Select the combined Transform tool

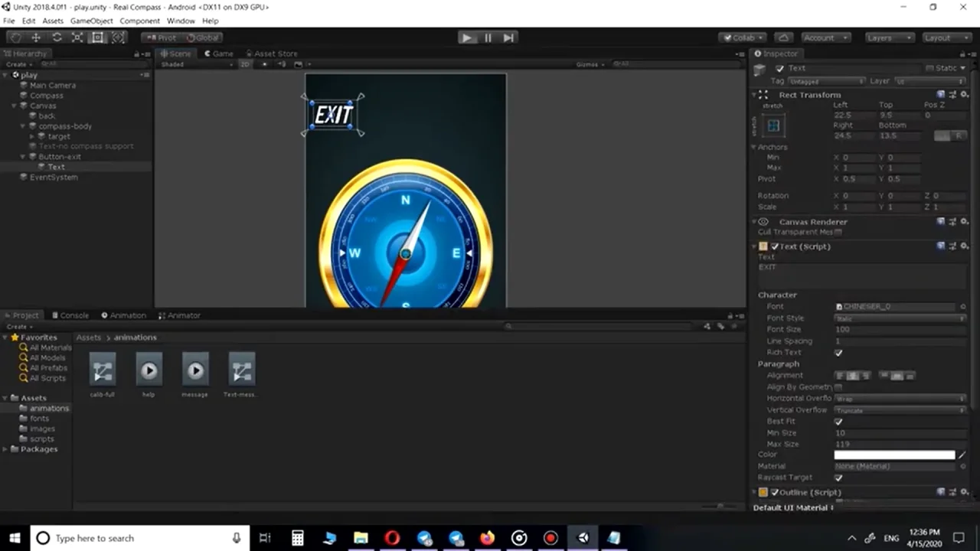coord(119,37)
